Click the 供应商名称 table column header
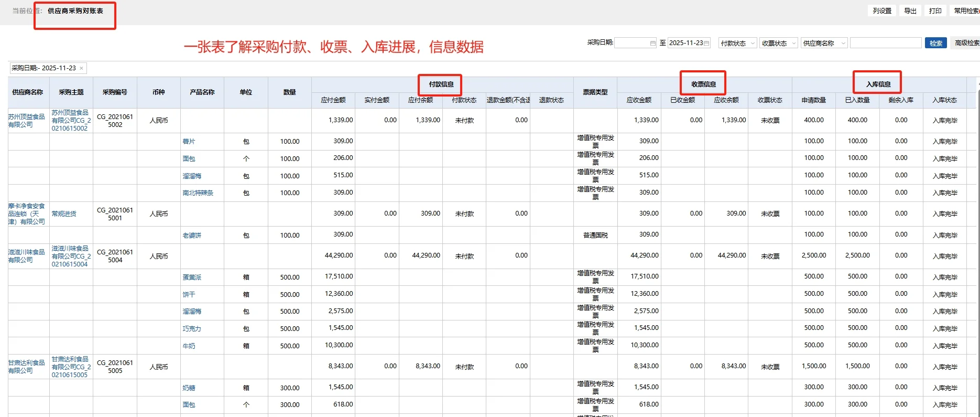980x417 pixels. [28, 92]
